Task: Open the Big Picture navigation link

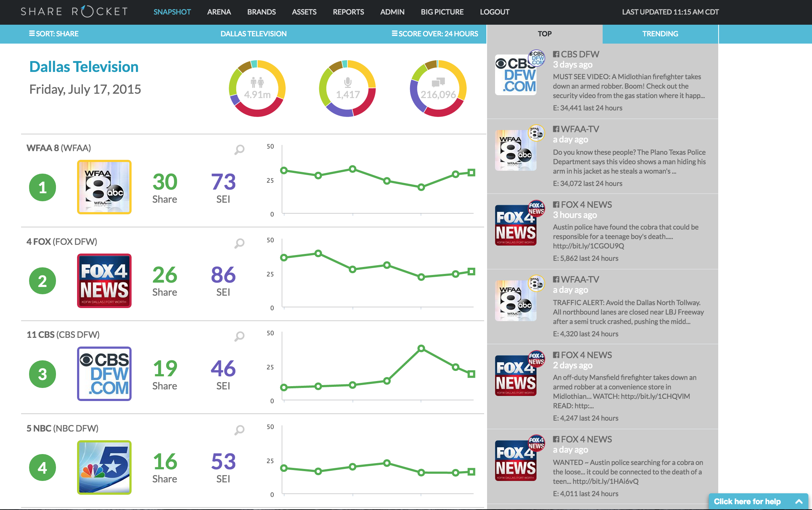Action: point(442,12)
